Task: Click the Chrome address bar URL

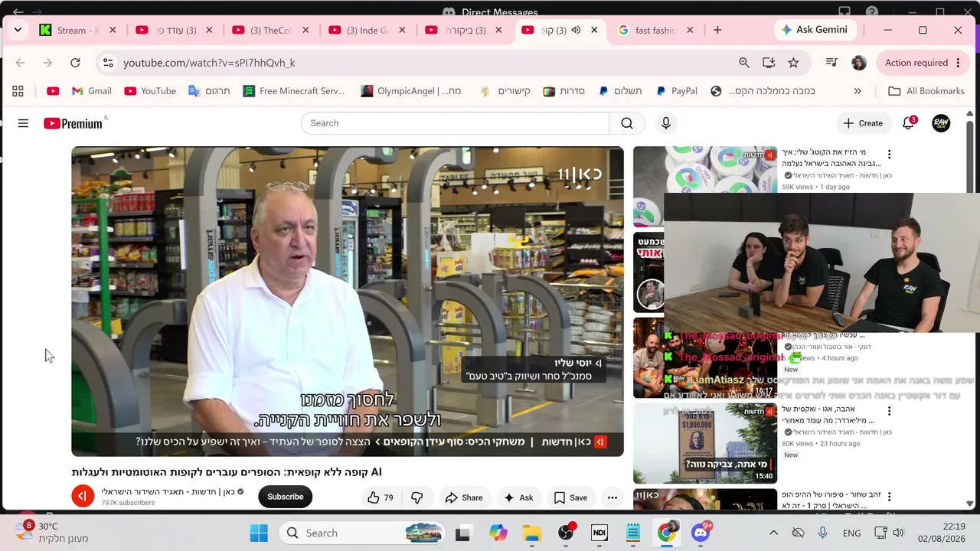Action: (x=209, y=63)
